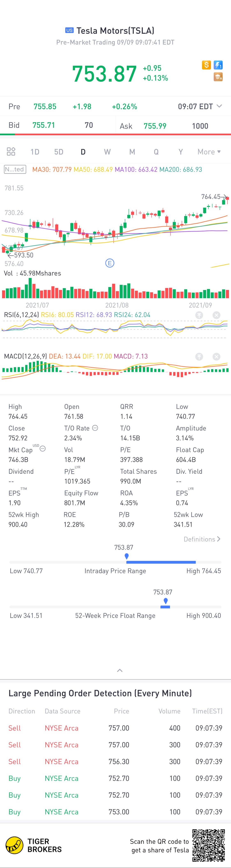
Task: Tap the MA200: 686.93 label
Action: pyautogui.click(x=181, y=169)
